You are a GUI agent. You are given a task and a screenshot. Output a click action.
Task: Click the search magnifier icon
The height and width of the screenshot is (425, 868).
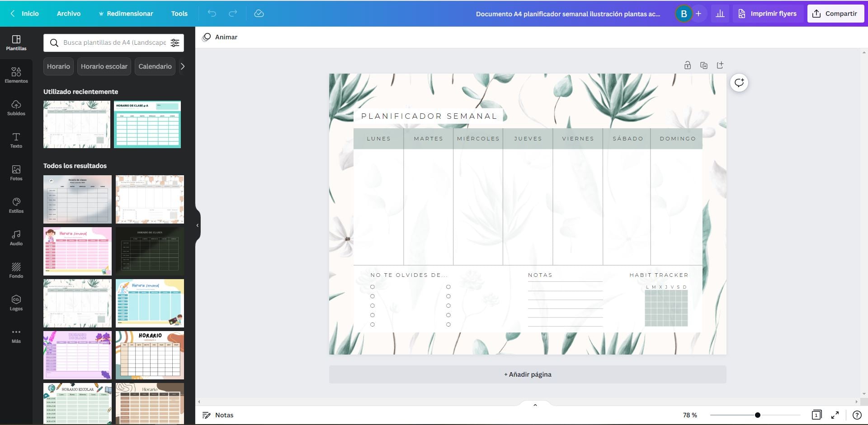(x=54, y=43)
